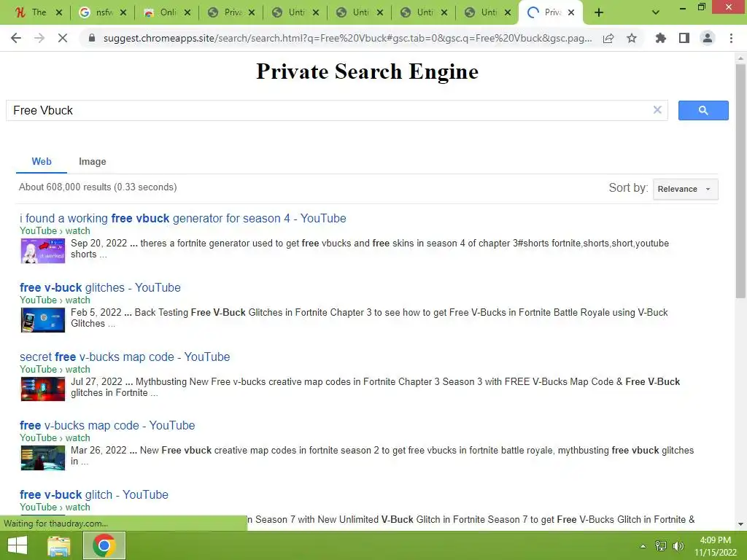Image resolution: width=747 pixels, height=560 pixels.
Task: Select the Web results tab
Action: [x=42, y=161]
